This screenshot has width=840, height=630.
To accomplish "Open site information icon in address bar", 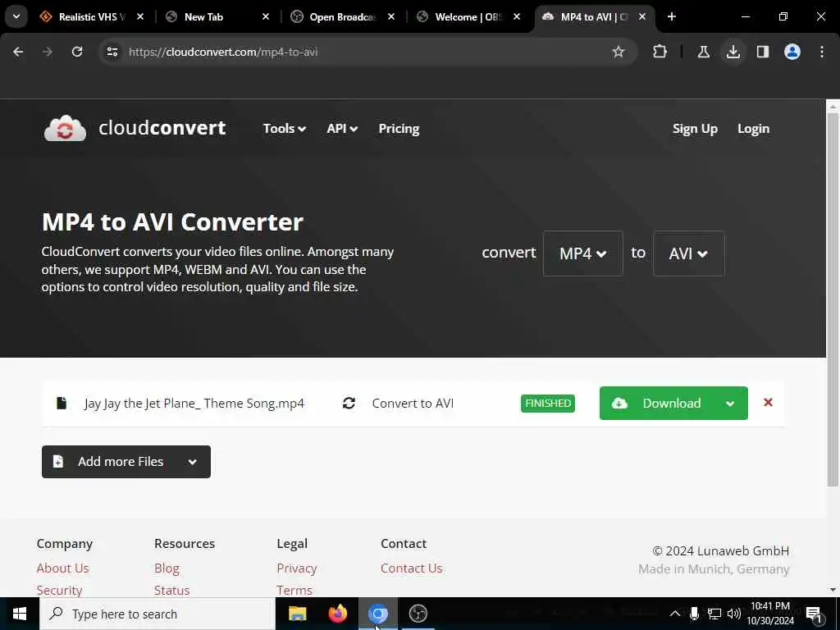I will [x=112, y=52].
